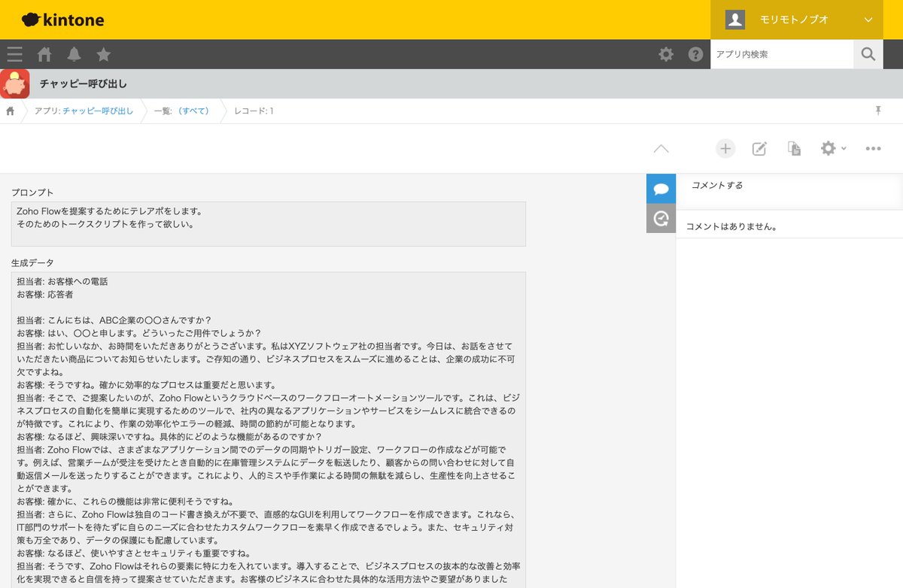Screen dimensions: 903x588
Task: Open the notifications bell icon
Action: coord(73,54)
